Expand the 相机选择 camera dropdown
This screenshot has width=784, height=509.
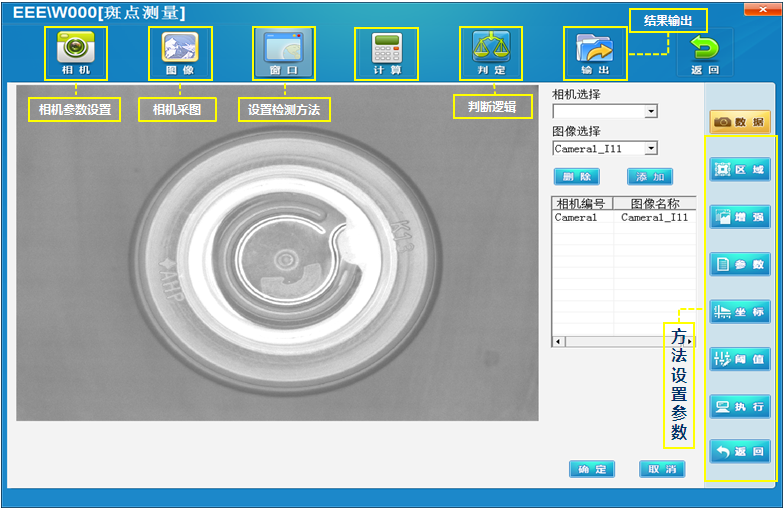pyautogui.click(x=650, y=111)
